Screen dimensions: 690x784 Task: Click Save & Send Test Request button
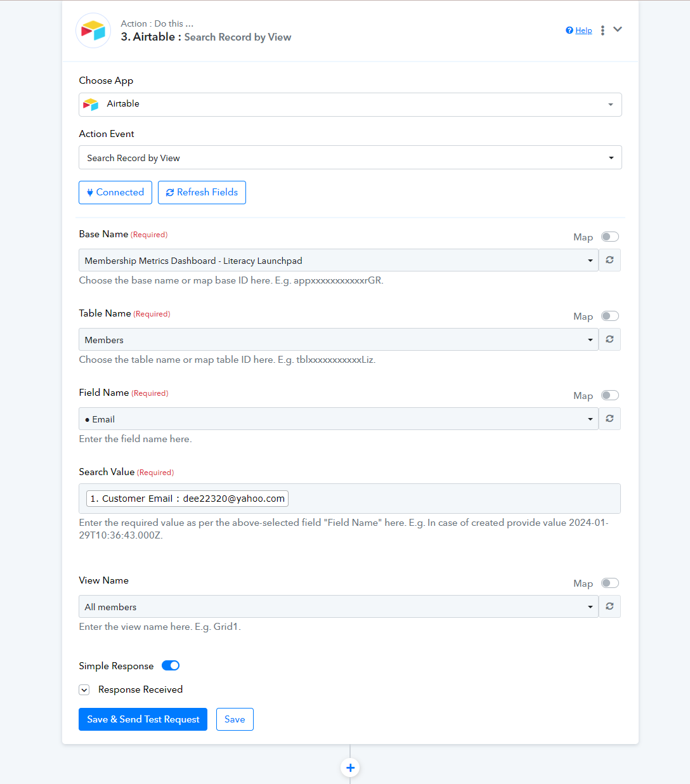pos(143,719)
